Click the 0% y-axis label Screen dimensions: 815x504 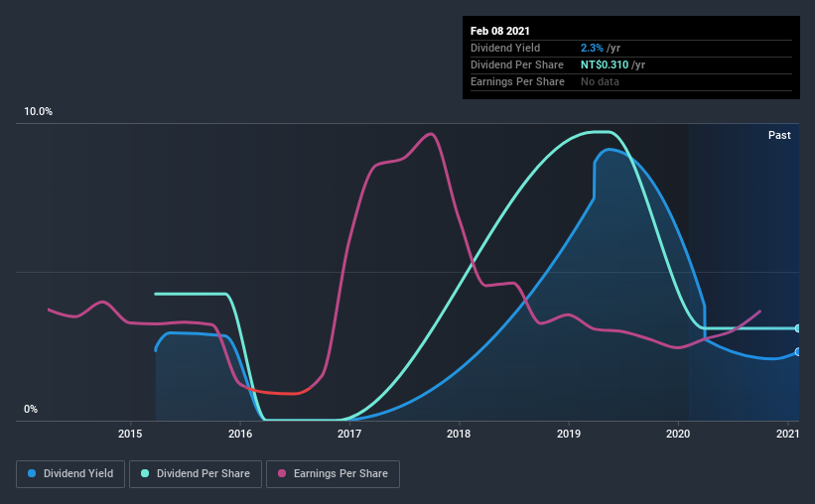[x=31, y=409]
